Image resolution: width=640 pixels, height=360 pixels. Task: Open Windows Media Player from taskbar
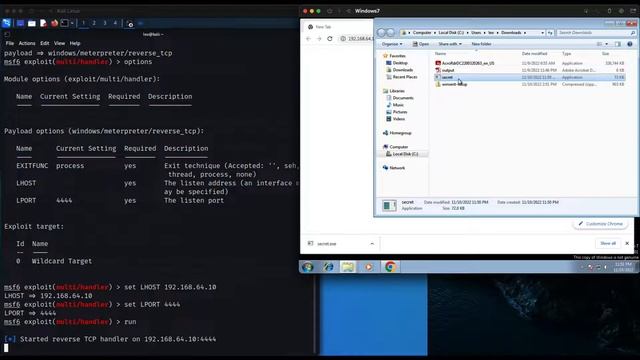click(369, 267)
